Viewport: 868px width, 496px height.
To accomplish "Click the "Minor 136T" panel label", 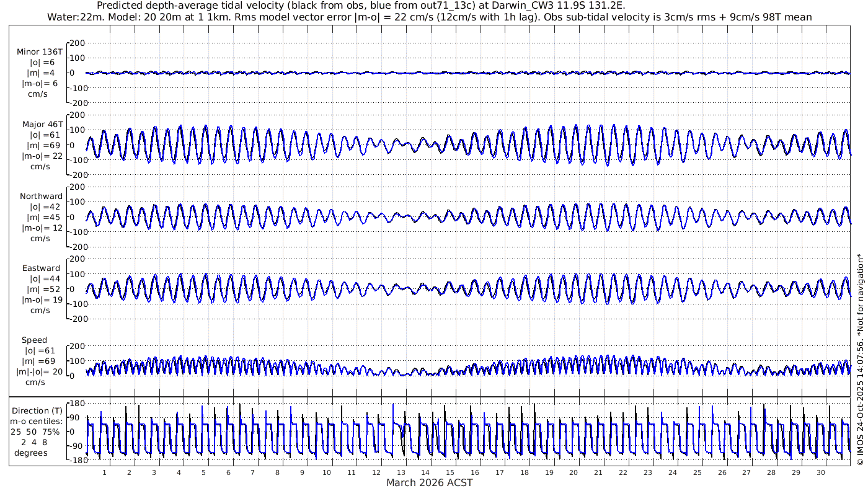I will (x=41, y=52).
